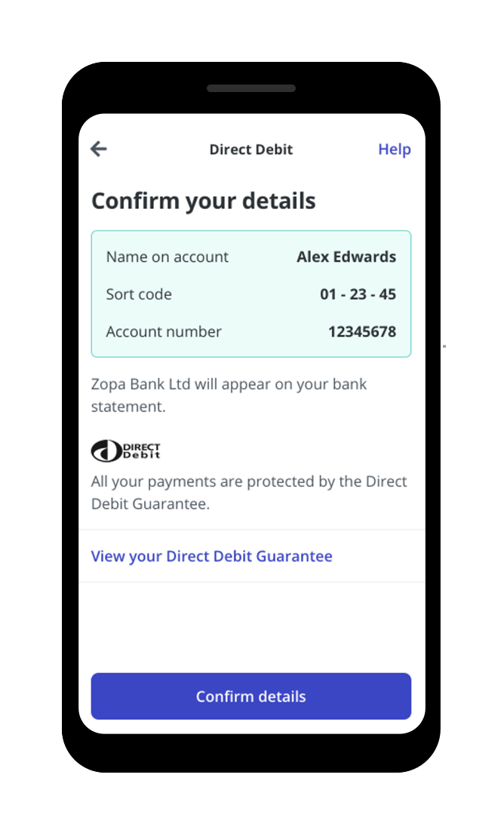
Task: Click the Account number label
Action: [x=164, y=331]
